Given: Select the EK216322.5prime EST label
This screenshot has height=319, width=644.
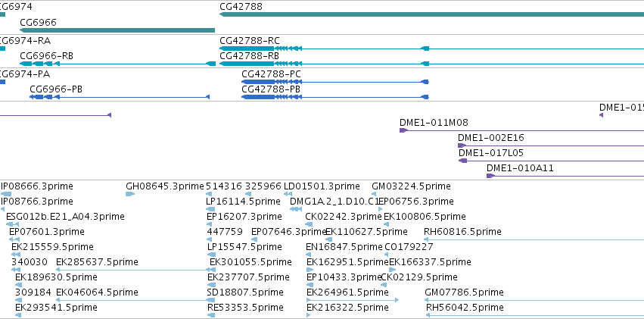Looking at the screenshot, I should [x=347, y=307].
